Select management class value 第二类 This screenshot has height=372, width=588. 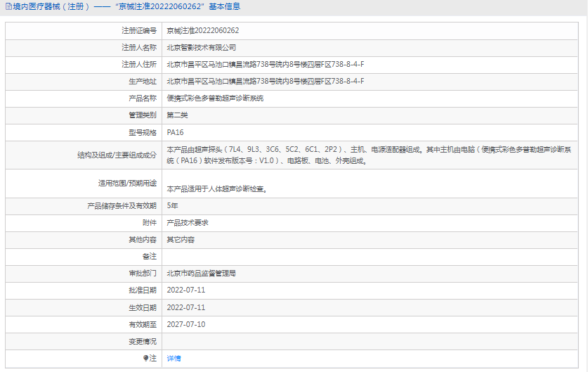177,115
